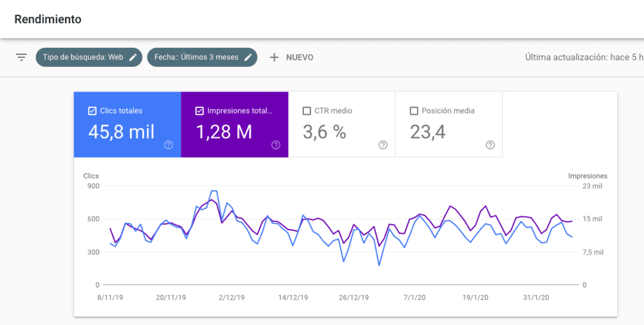644x325 pixels.
Task: Open the Fecha: Últimos 3 meses chip
Action: 196,57
